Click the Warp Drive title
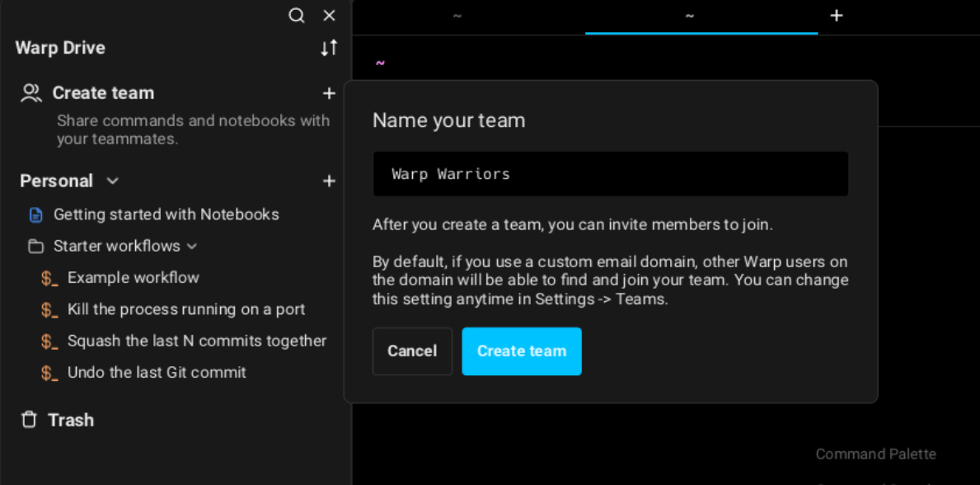This screenshot has width=980, height=485. (60, 48)
